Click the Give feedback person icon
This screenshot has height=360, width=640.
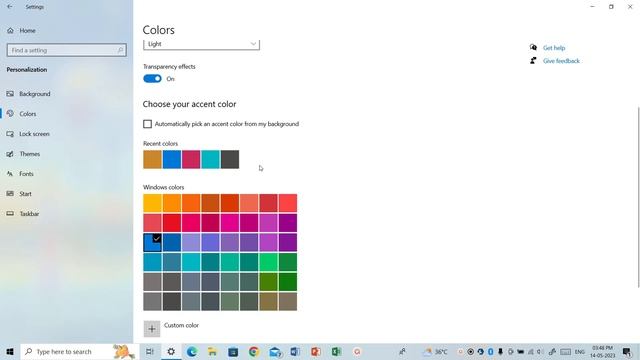coord(533,60)
